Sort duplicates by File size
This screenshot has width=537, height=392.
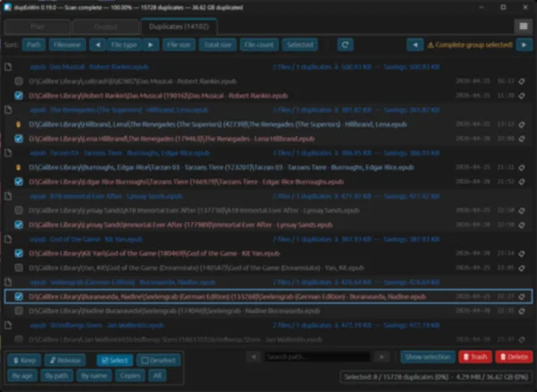(x=179, y=45)
